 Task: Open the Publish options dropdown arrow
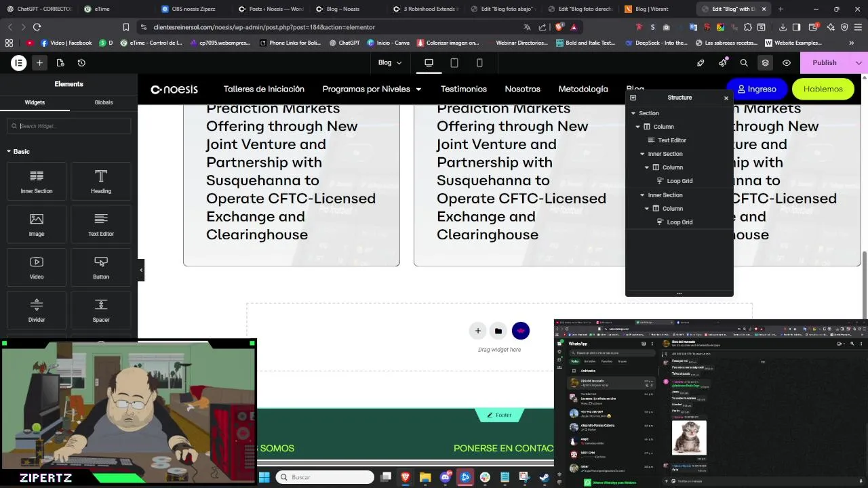859,62
